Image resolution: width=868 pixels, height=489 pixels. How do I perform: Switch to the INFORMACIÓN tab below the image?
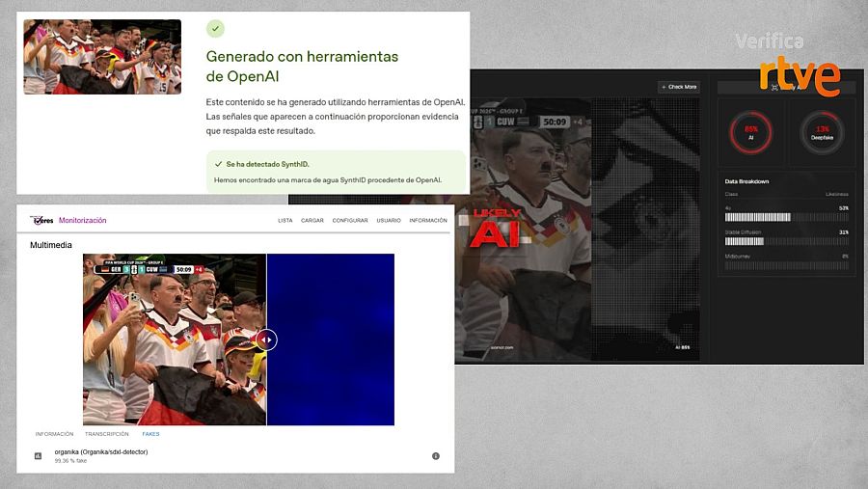click(54, 434)
